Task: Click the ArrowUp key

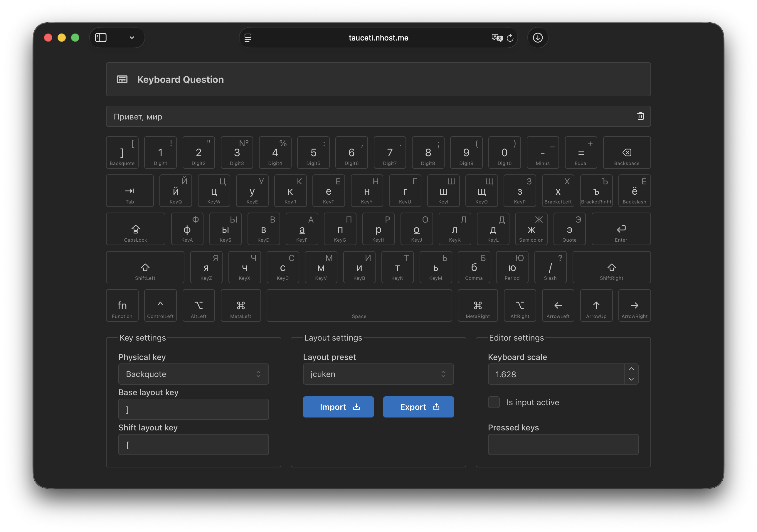Action: [596, 305]
